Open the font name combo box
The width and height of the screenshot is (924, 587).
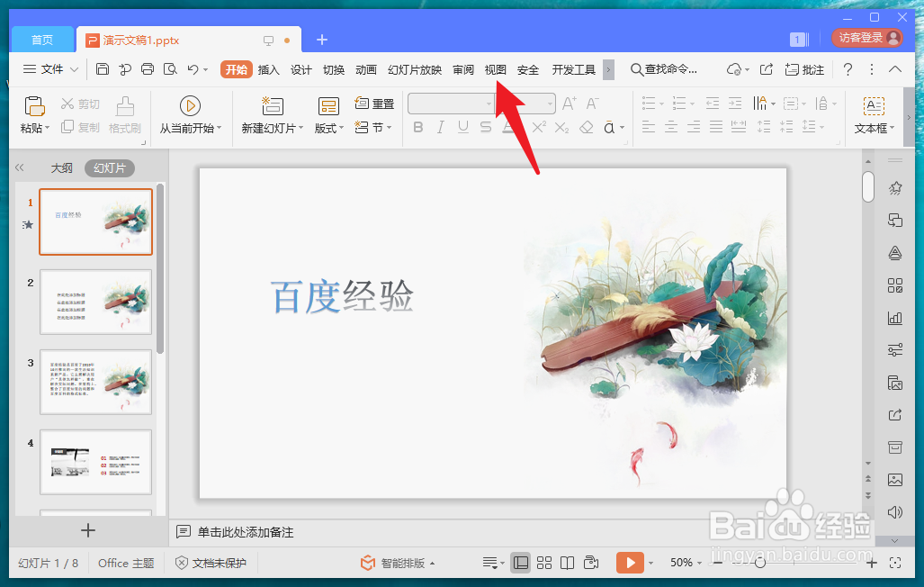(451, 104)
